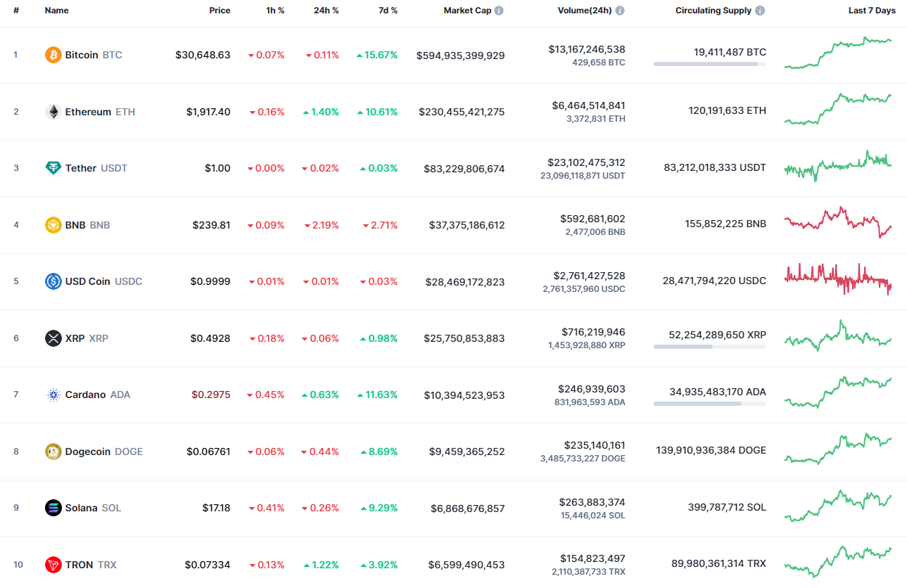The height and width of the screenshot is (588, 907).
Task: Click the Market Cap info tooltip icon
Action: [x=500, y=10]
